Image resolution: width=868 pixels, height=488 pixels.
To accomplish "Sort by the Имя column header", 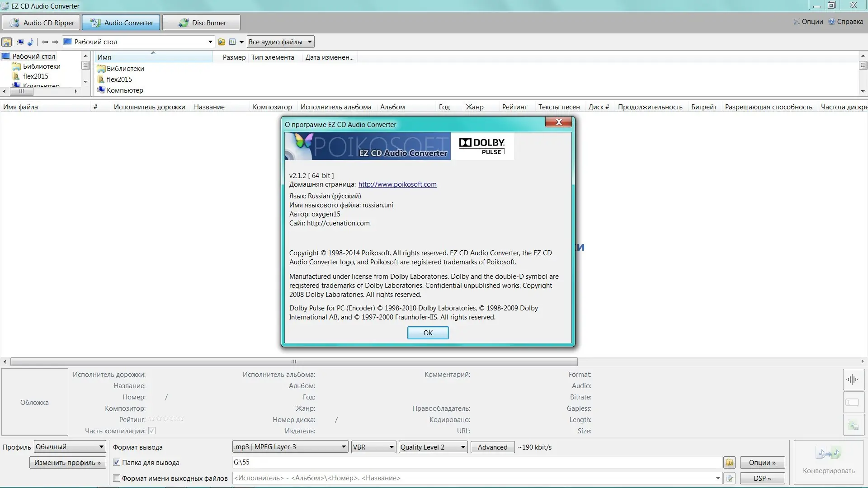I will [x=153, y=57].
